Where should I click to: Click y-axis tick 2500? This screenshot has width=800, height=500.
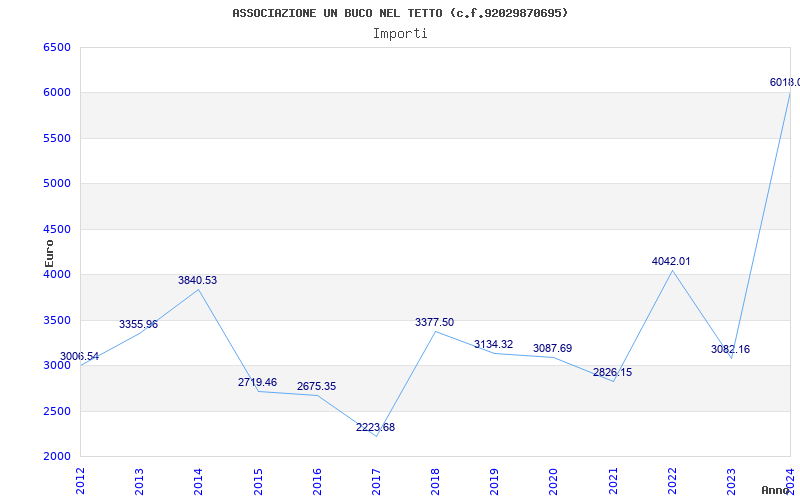coord(57,411)
